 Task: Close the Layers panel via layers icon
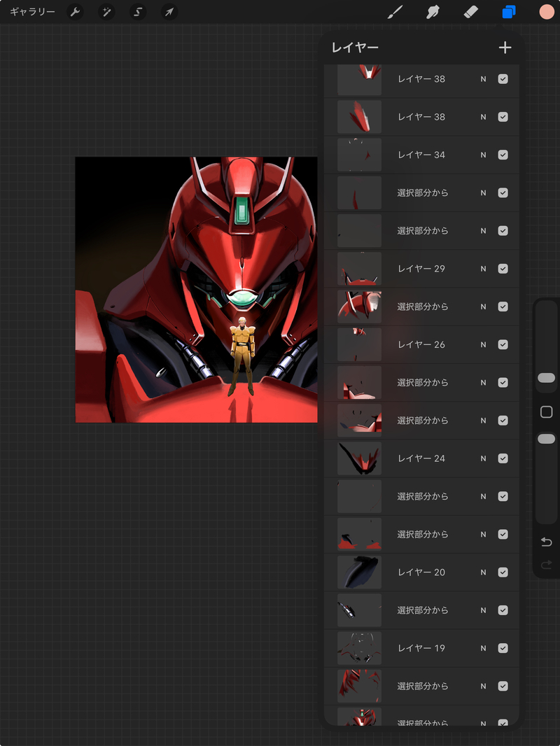pyautogui.click(x=509, y=12)
